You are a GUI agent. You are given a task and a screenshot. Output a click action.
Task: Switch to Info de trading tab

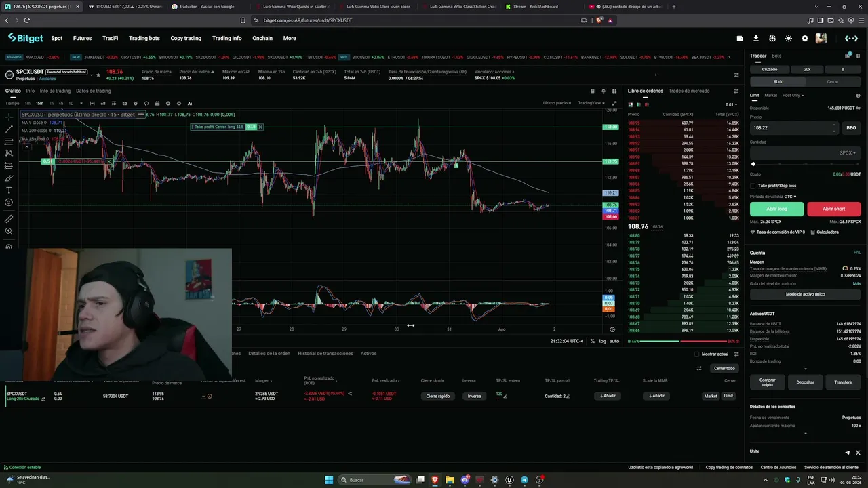55,91
